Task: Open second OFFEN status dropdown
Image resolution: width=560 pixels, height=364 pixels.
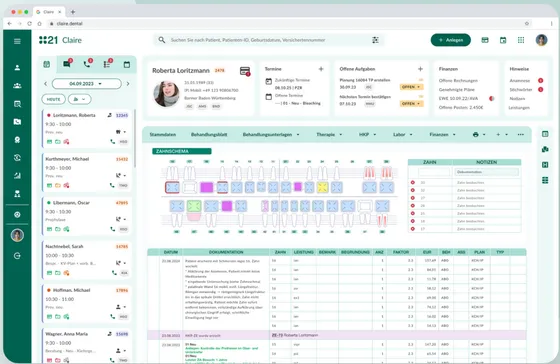Action: [x=411, y=104]
